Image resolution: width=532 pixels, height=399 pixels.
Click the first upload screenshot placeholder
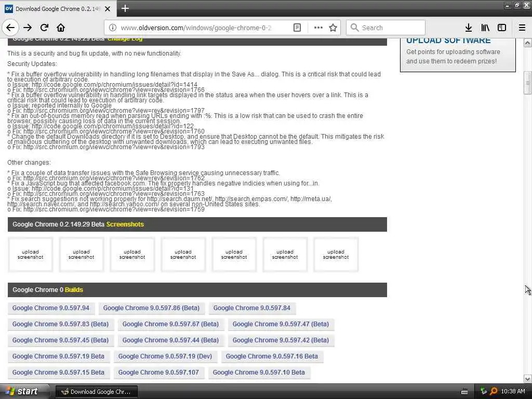coord(31,255)
